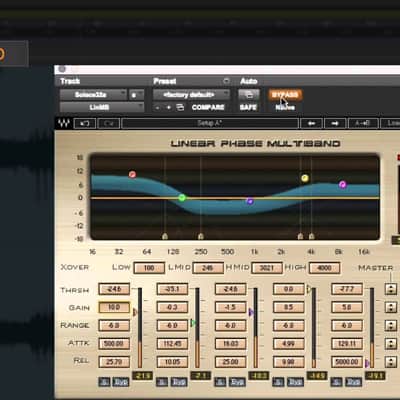Screen dimensions: 400x400
Task: Toggle the orange BYPASS plugin button
Action: (x=285, y=95)
